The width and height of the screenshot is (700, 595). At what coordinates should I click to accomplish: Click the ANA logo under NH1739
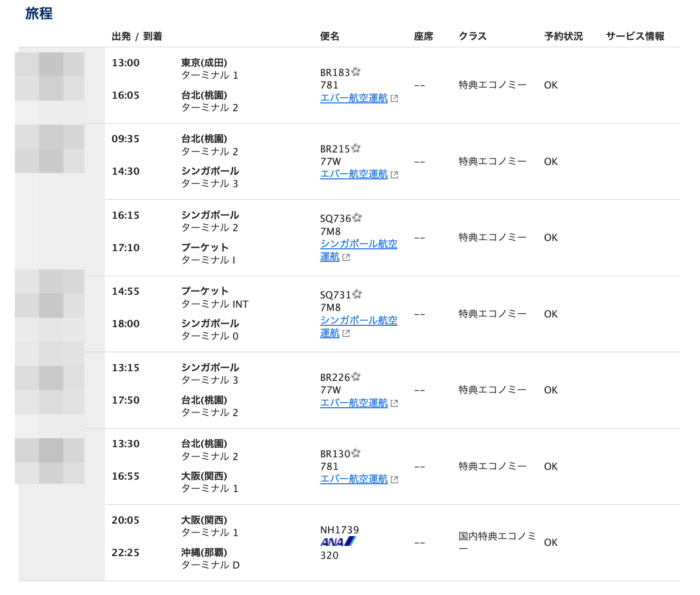point(338,542)
